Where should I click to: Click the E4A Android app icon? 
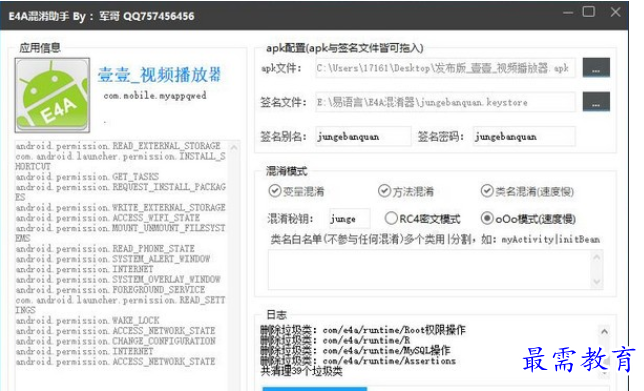point(52,95)
